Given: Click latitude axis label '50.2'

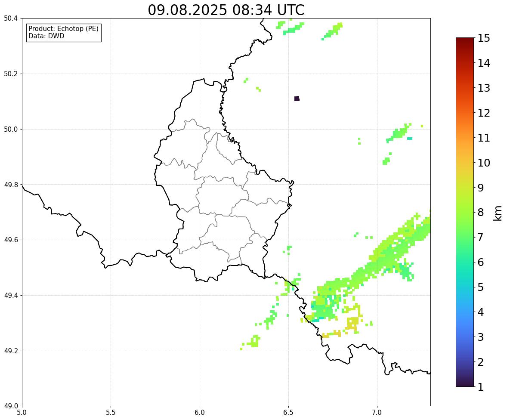Looking at the screenshot, I should point(10,74).
